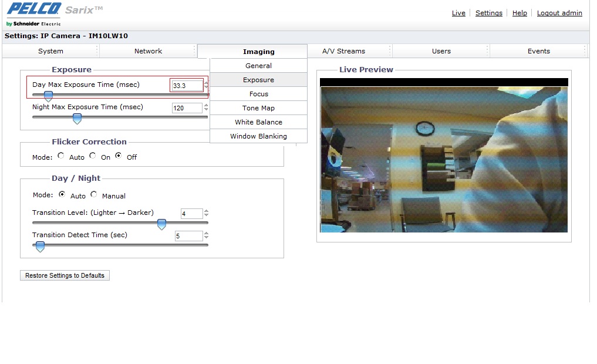This screenshot has width=597, height=364.
Task: Open the White Balance settings
Action: coord(258,122)
